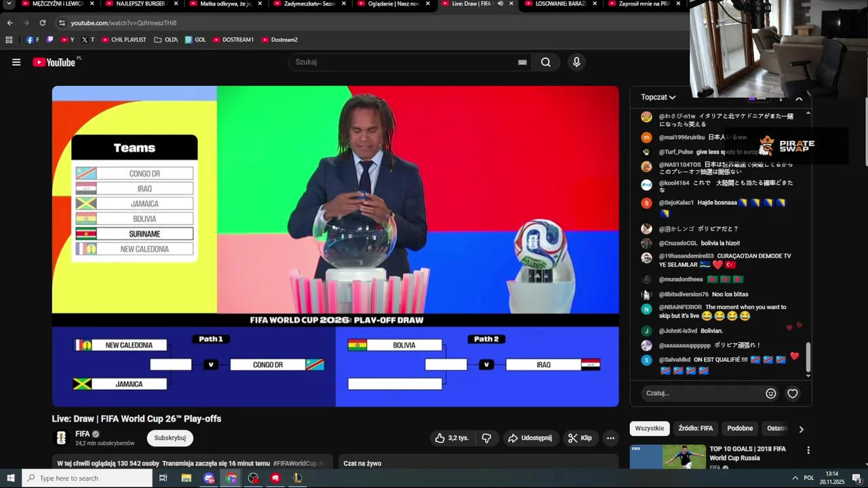The image size is (868, 488).
Task: Click the FIFA channel name
Action: click(82, 434)
